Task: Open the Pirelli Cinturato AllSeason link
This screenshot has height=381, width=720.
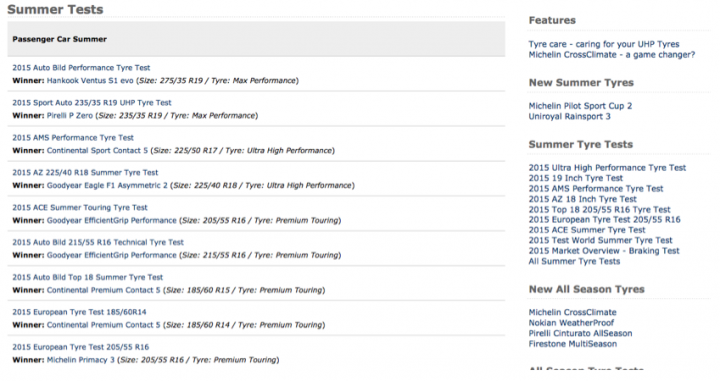Action: click(580, 333)
